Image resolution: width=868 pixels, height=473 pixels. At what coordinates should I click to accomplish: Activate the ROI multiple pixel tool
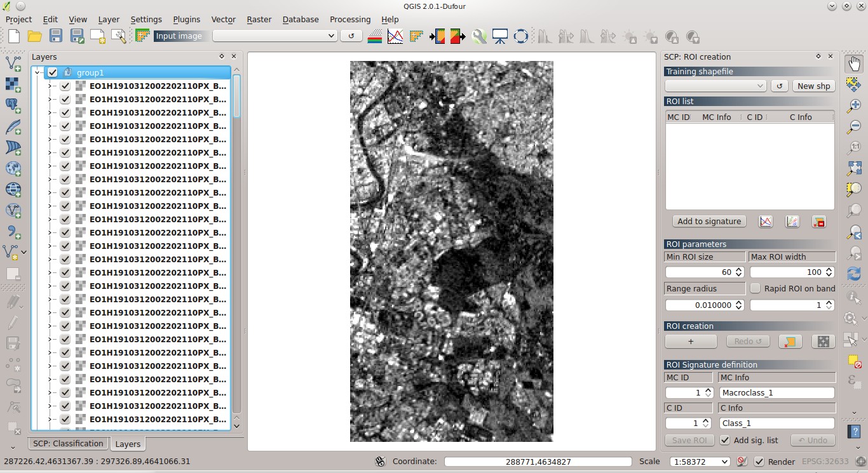pos(823,341)
